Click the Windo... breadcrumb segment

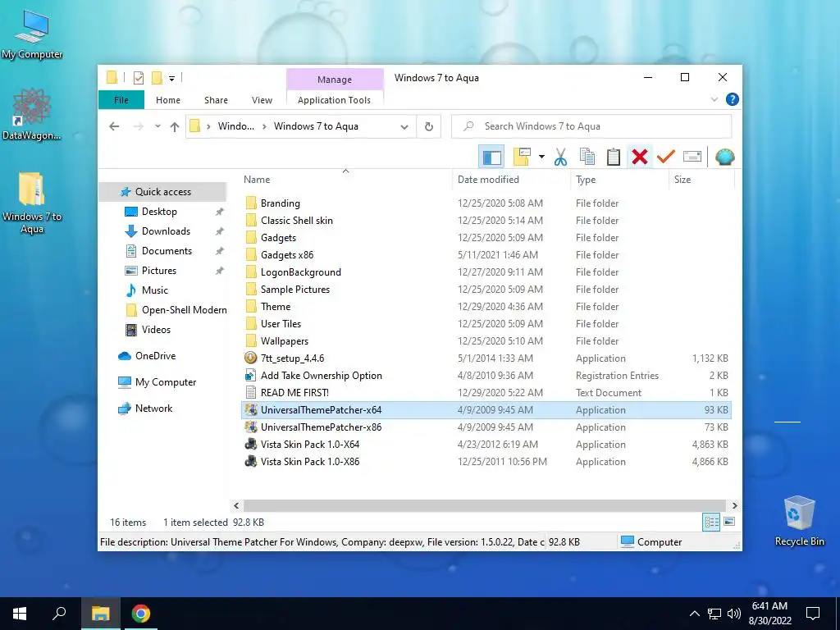click(235, 126)
